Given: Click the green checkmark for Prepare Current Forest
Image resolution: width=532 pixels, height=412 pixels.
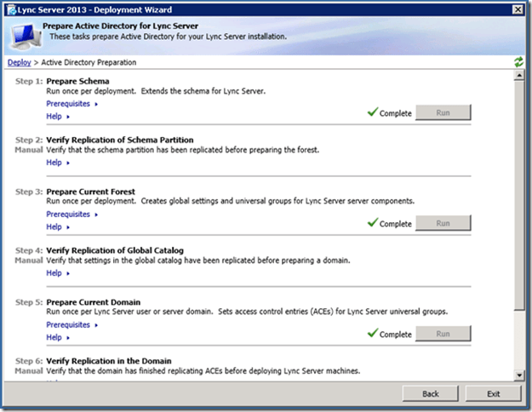Looking at the screenshot, I should [x=371, y=224].
